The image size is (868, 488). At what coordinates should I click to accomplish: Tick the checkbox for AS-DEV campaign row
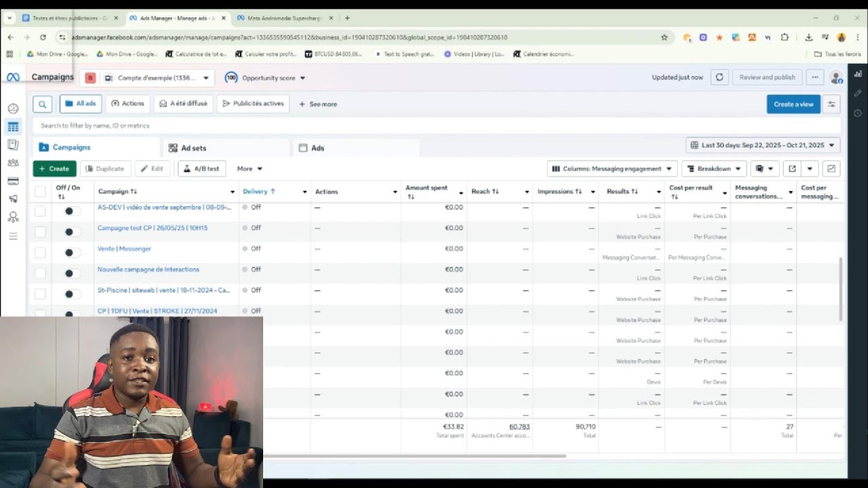click(x=40, y=211)
